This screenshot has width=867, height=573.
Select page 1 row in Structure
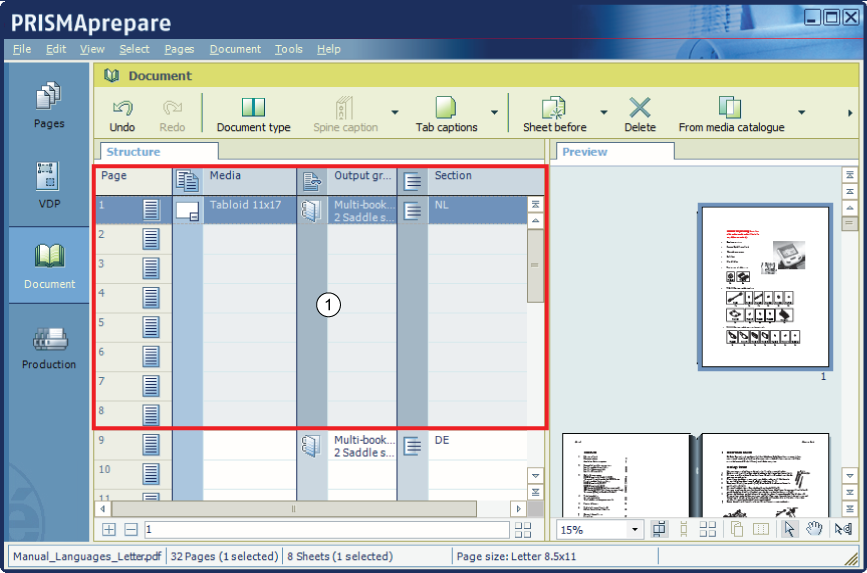point(311,210)
